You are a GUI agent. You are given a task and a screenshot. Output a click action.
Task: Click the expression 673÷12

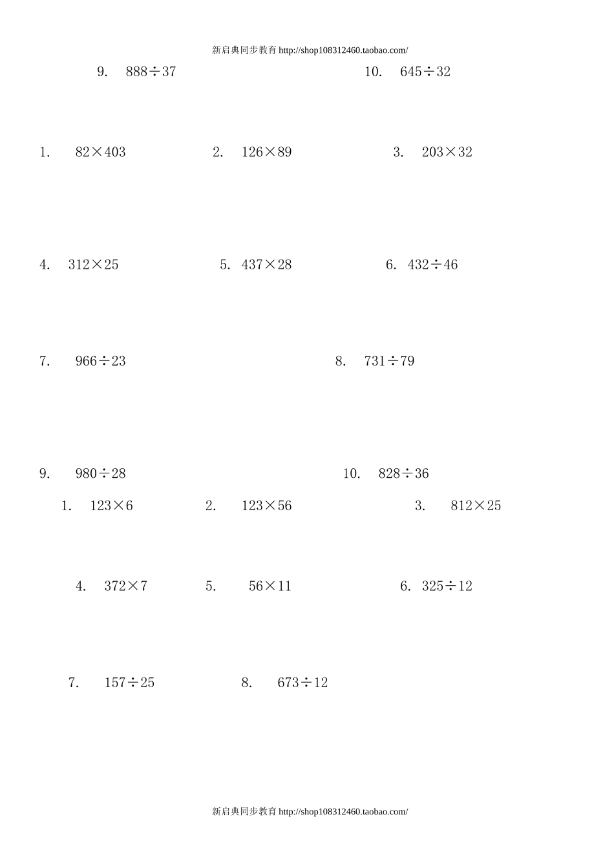point(303,683)
